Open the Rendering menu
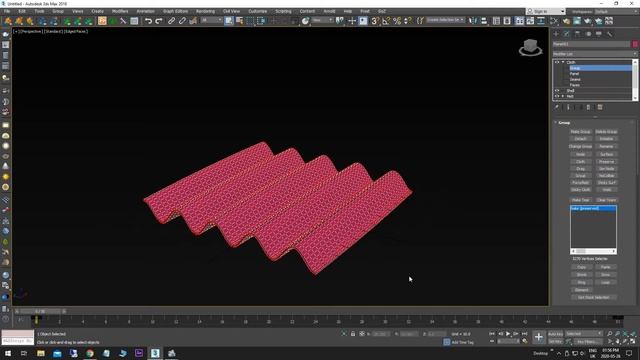The height and width of the screenshot is (360, 640). click(x=205, y=11)
